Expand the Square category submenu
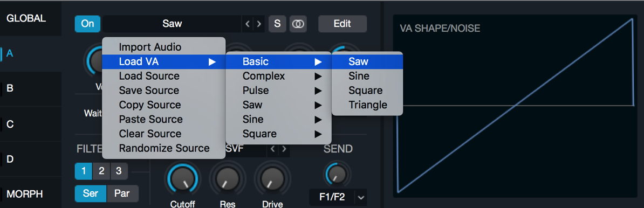The width and height of the screenshot is (644, 208). pos(278,134)
